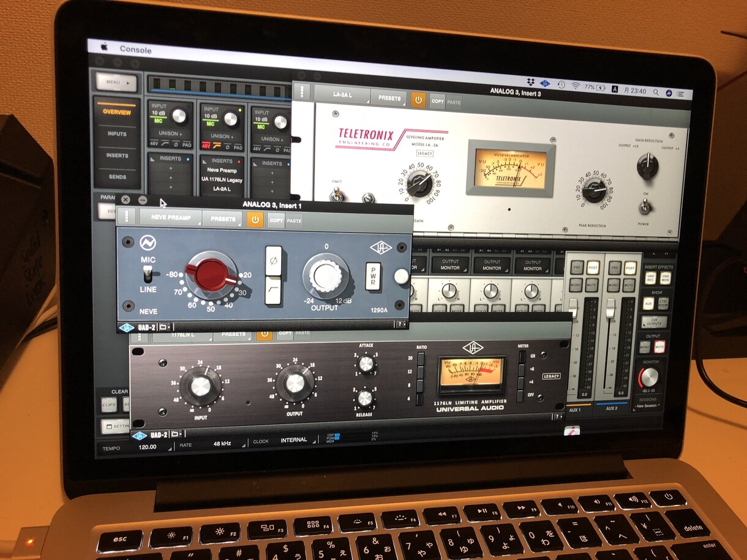747x560 pixels.
Task: Click Settings button icon in Console sidebar
Action: tap(115, 425)
